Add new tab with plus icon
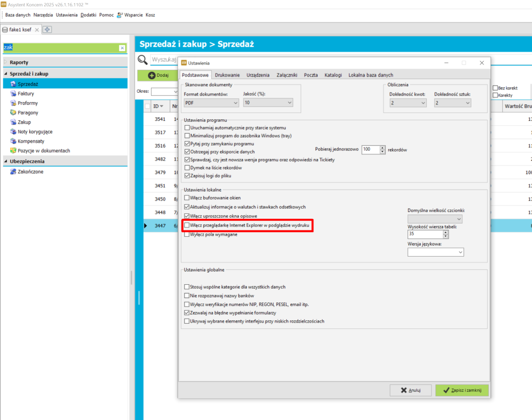 pos(47,30)
